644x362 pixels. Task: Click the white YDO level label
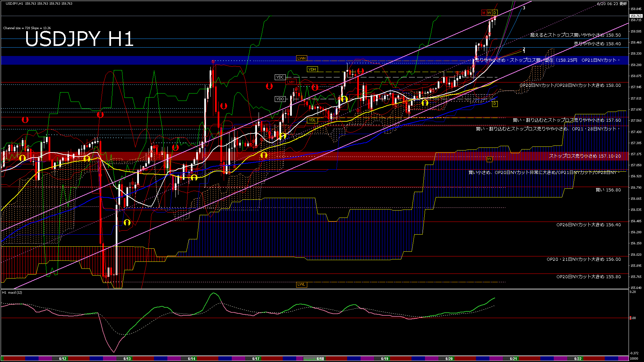(280, 99)
